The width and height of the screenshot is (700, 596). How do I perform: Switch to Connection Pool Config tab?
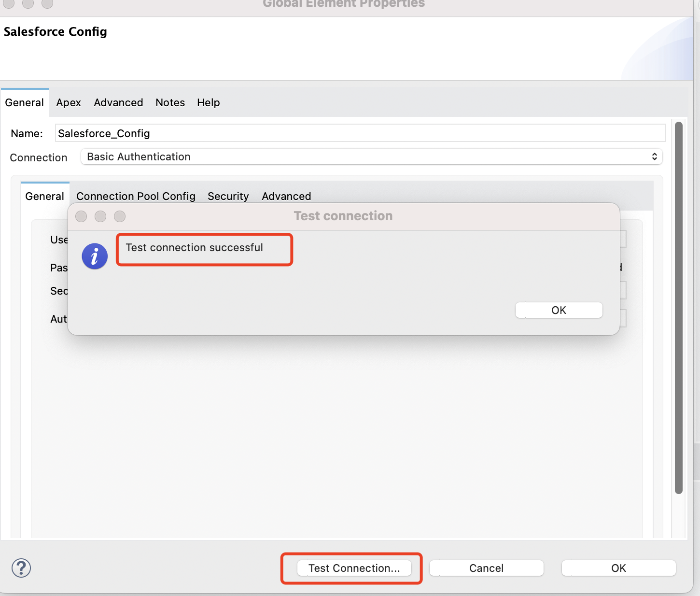coord(136,196)
